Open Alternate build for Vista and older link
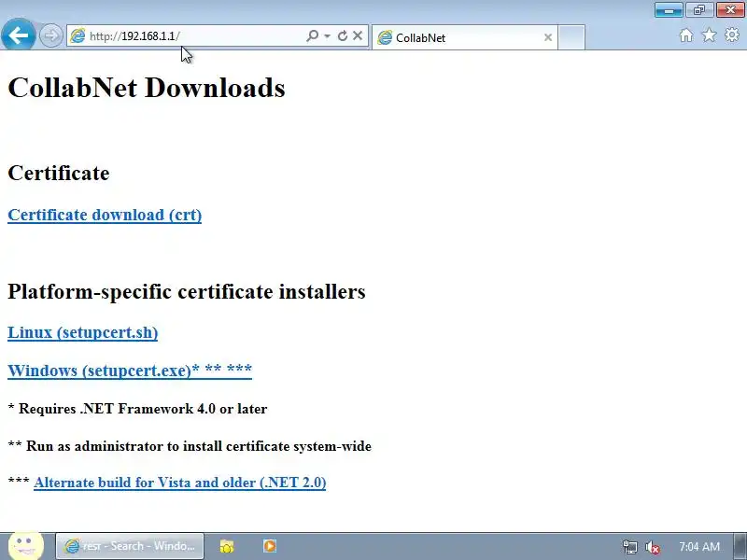Image resolution: width=747 pixels, height=560 pixels. [x=180, y=483]
